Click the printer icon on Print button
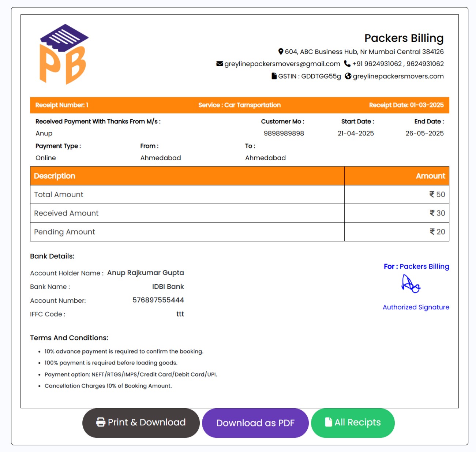 pyautogui.click(x=101, y=422)
